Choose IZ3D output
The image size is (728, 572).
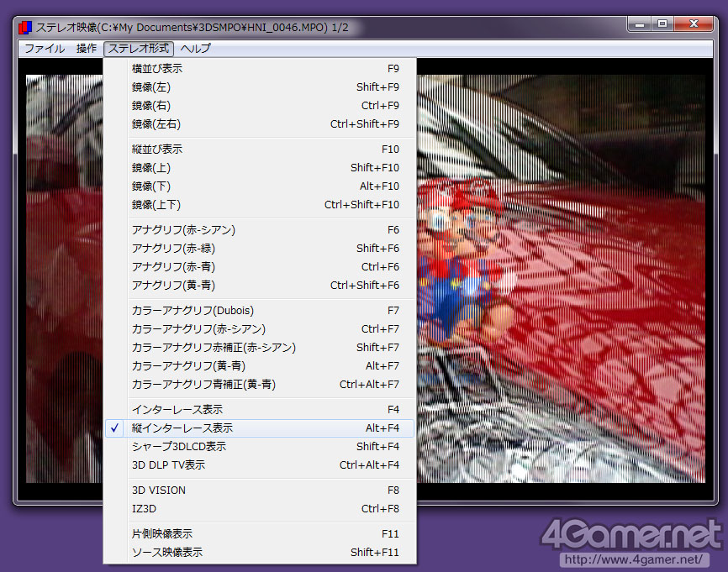260,509
